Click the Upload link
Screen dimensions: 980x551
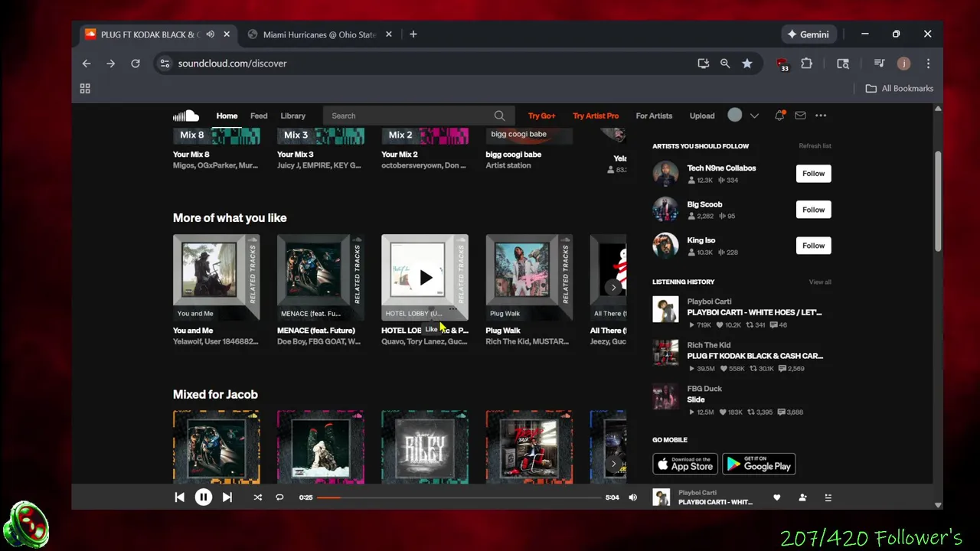tap(702, 116)
